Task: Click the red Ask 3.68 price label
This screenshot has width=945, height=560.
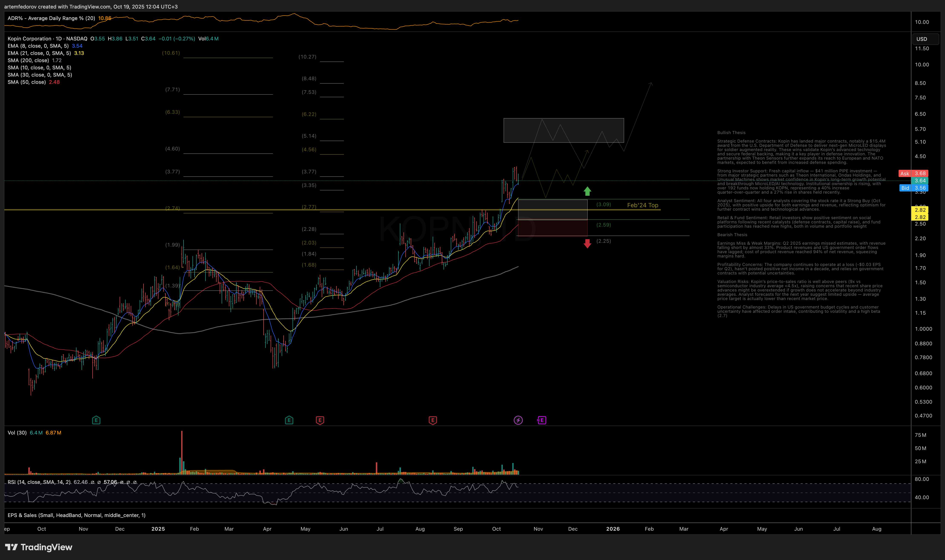Action: [913, 174]
